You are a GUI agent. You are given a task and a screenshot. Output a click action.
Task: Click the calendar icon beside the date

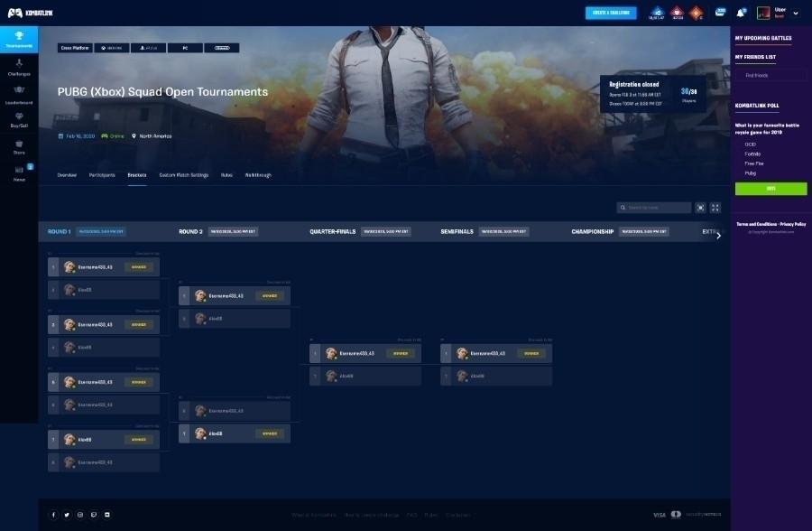tap(60, 136)
